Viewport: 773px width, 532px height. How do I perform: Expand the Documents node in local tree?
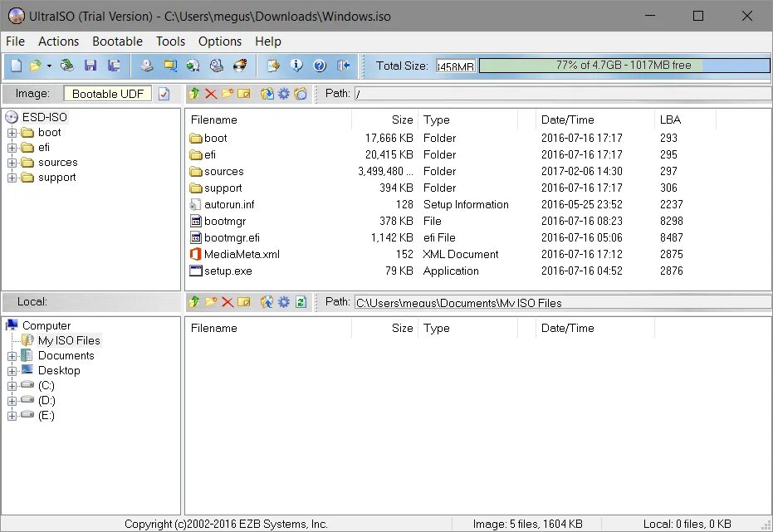(x=12, y=356)
